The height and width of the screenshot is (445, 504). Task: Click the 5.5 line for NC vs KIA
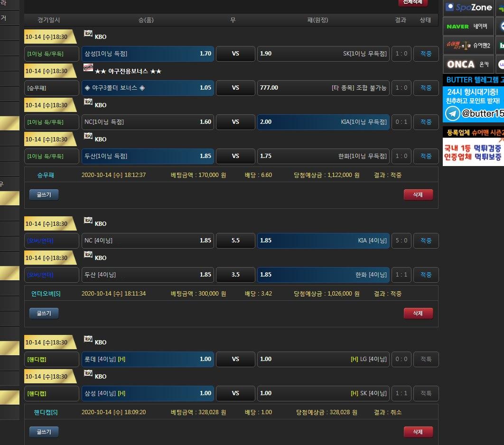(235, 241)
